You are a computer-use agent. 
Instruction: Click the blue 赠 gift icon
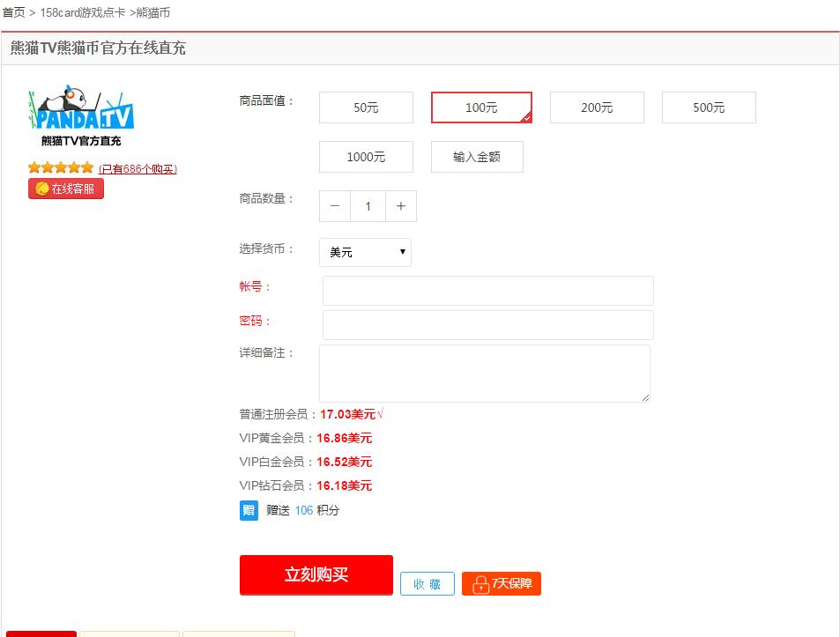click(x=249, y=510)
